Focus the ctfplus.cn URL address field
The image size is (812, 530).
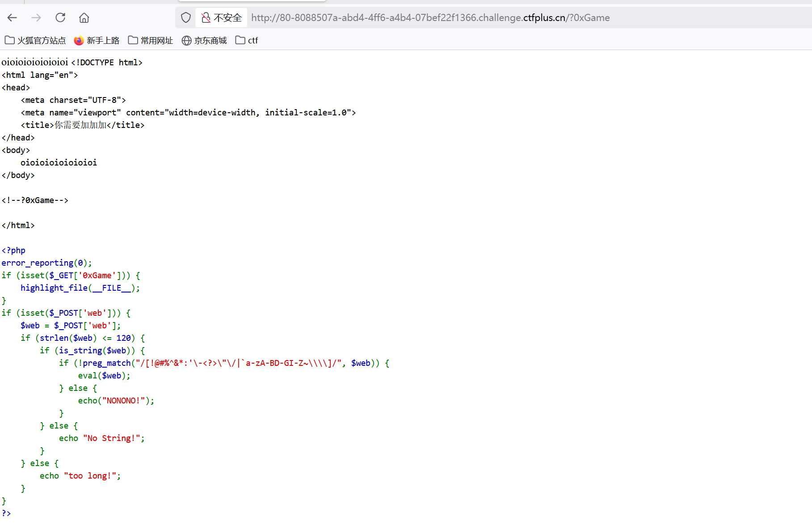click(430, 18)
